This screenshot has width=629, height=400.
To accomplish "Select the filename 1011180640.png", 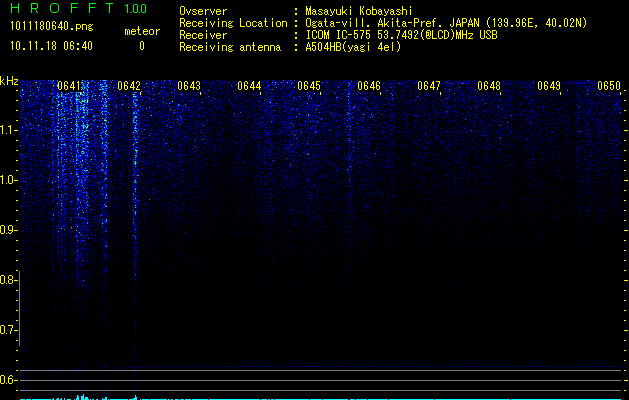I will (x=52, y=27).
